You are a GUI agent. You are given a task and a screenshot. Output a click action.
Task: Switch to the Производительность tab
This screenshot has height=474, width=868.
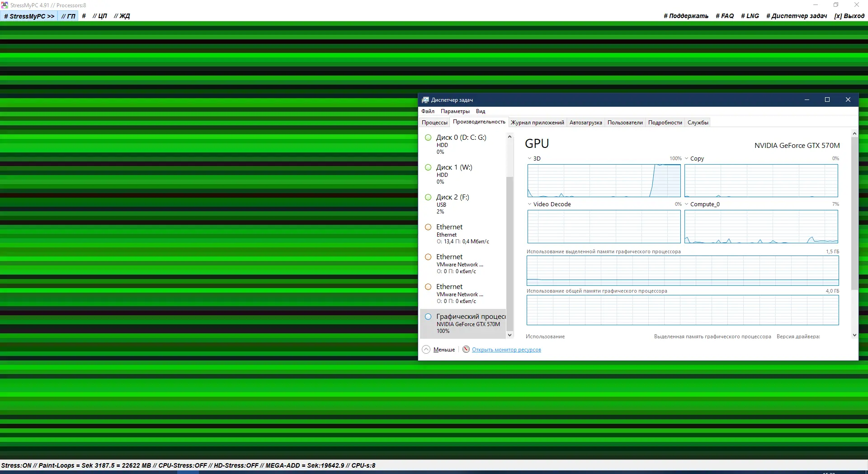(479, 122)
